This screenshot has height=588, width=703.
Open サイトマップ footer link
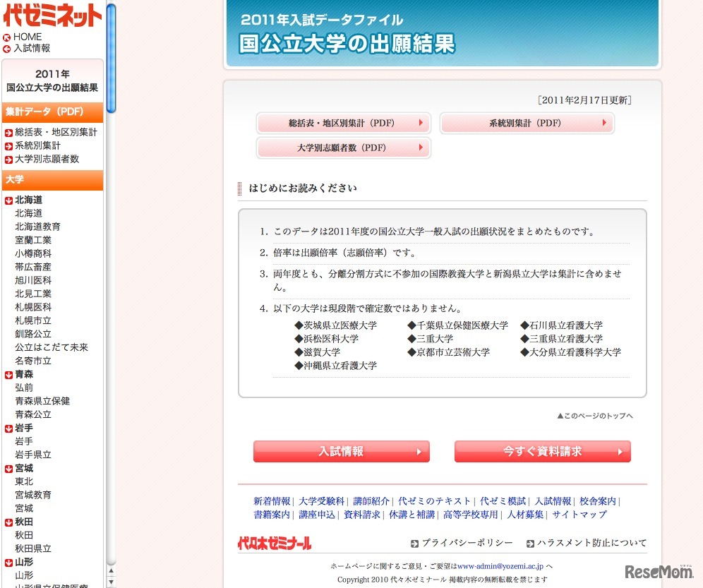click(x=579, y=515)
